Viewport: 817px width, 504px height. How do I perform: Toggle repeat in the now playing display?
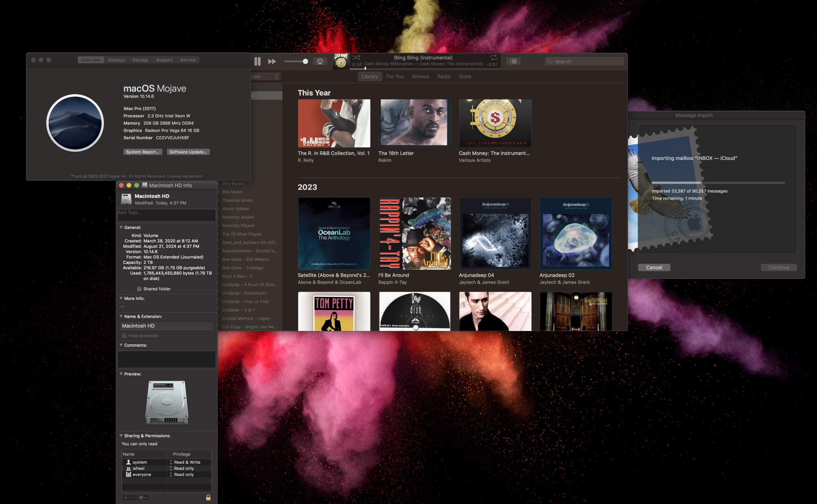(x=493, y=58)
